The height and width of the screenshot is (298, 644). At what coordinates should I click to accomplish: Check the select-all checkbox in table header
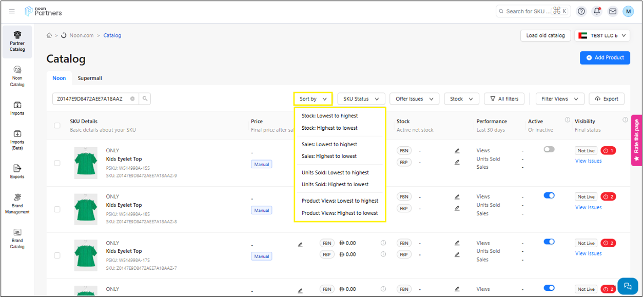(x=57, y=126)
